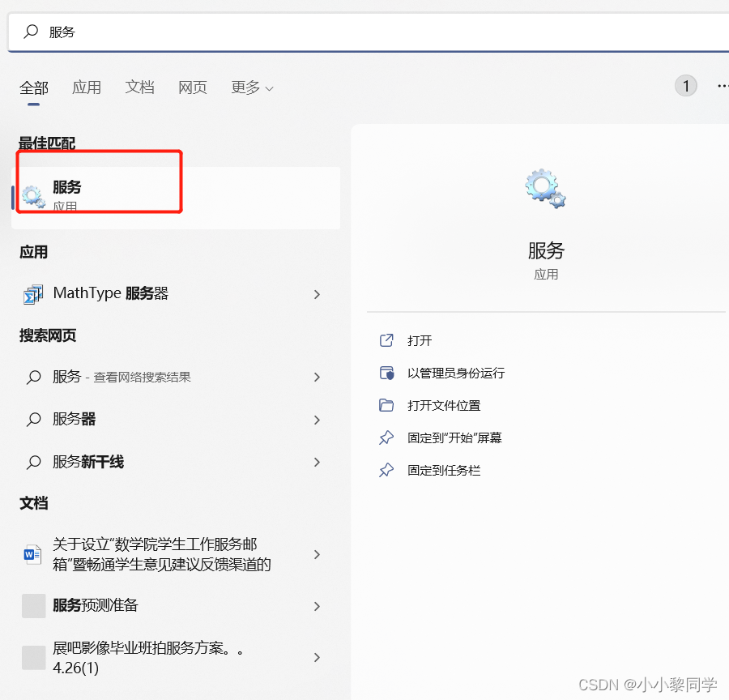The image size is (729, 700).
Task: Open the MathType 服务器 app result
Action: click(x=111, y=293)
